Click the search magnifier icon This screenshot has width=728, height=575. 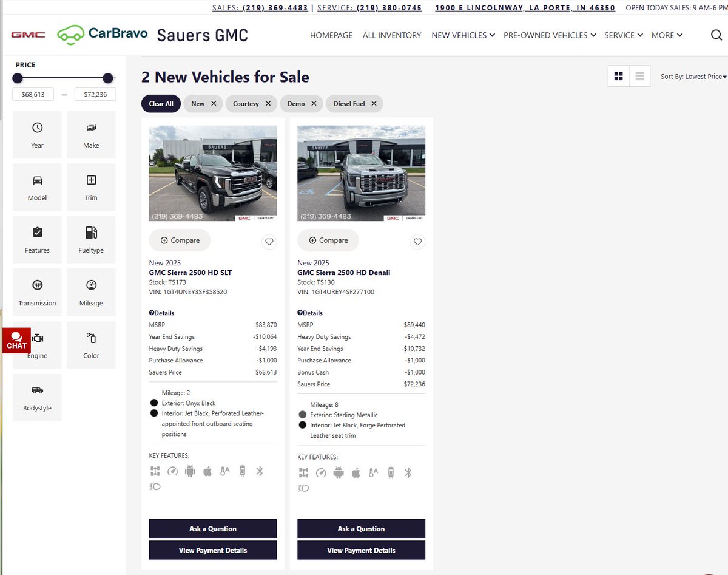pos(716,35)
